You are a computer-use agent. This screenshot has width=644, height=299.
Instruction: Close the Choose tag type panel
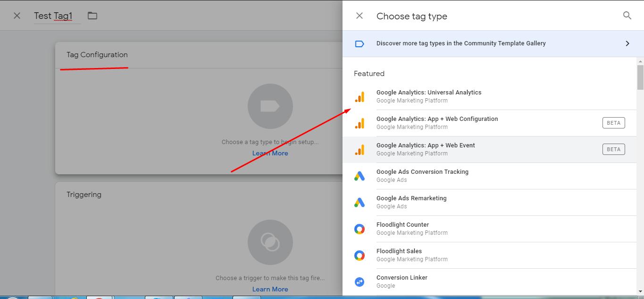[360, 16]
